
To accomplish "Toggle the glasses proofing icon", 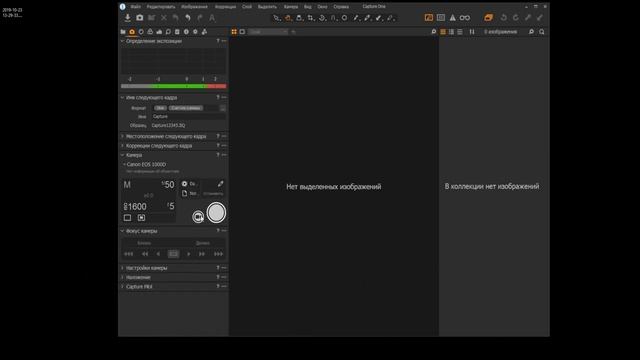I will click(464, 18).
